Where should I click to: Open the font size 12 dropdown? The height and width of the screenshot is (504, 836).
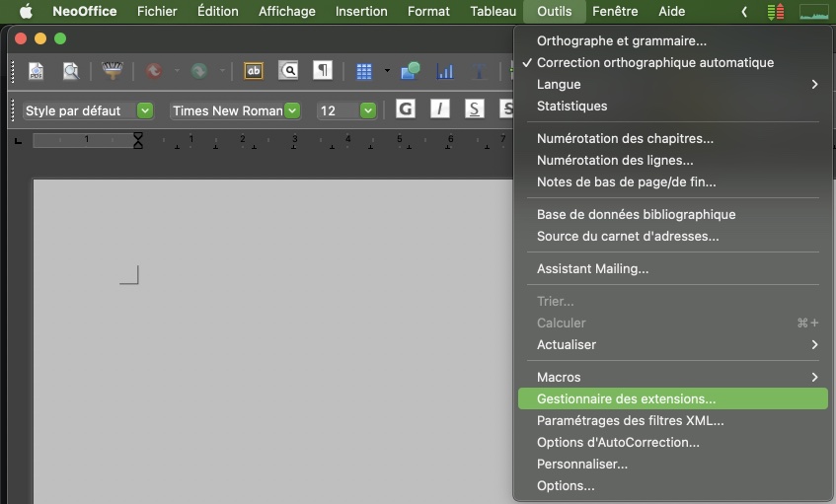point(368,110)
